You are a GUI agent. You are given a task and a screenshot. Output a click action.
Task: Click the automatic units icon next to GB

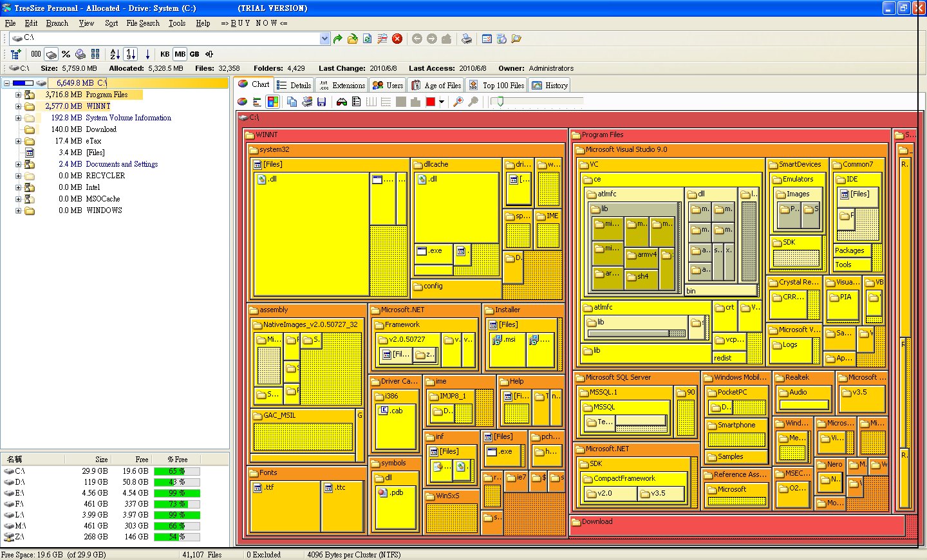(209, 54)
